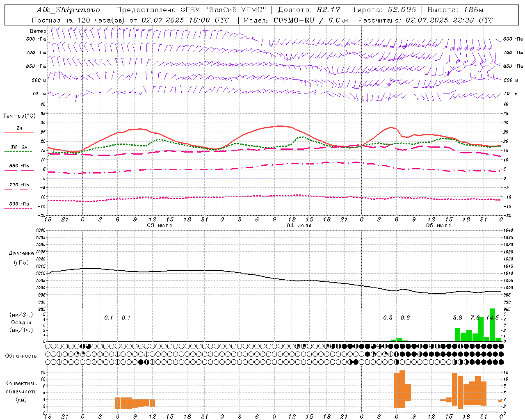The height and width of the screenshot is (420, 525).
Task: Click the 05 июля date label
Action: tap(438, 226)
